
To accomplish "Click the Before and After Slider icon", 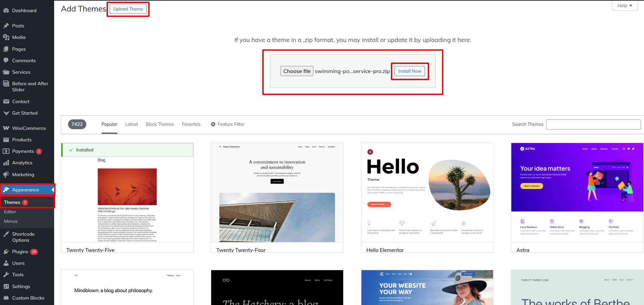I will point(6,84).
